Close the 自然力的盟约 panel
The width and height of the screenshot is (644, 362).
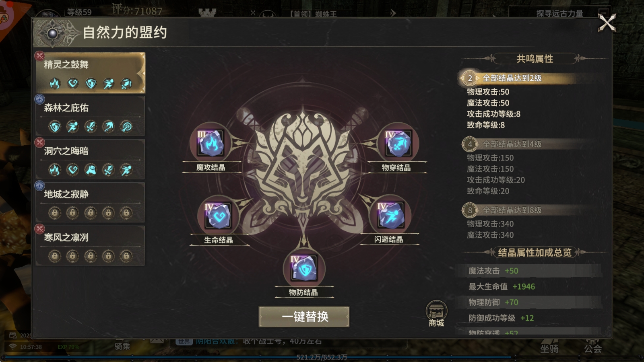pyautogui.click(x=607, y=23)
